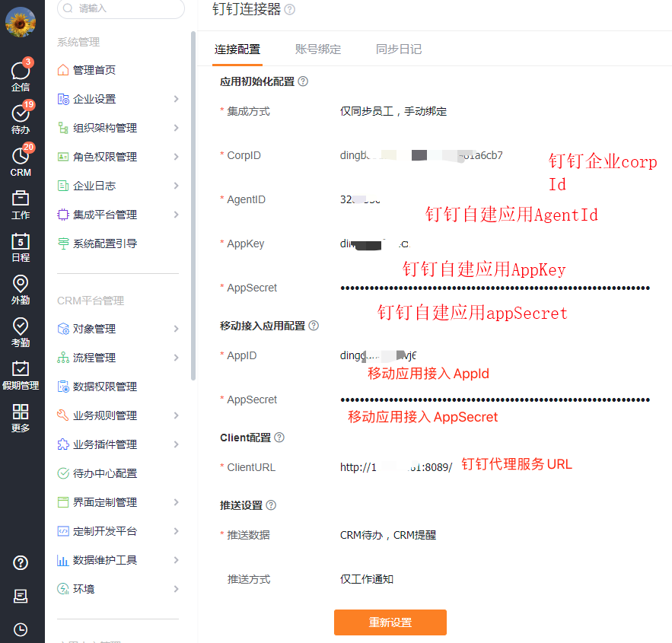Screen dimensions: 672x643
Task: Expand the 定制开发平台 menu arrow
Action: (176, 531)
